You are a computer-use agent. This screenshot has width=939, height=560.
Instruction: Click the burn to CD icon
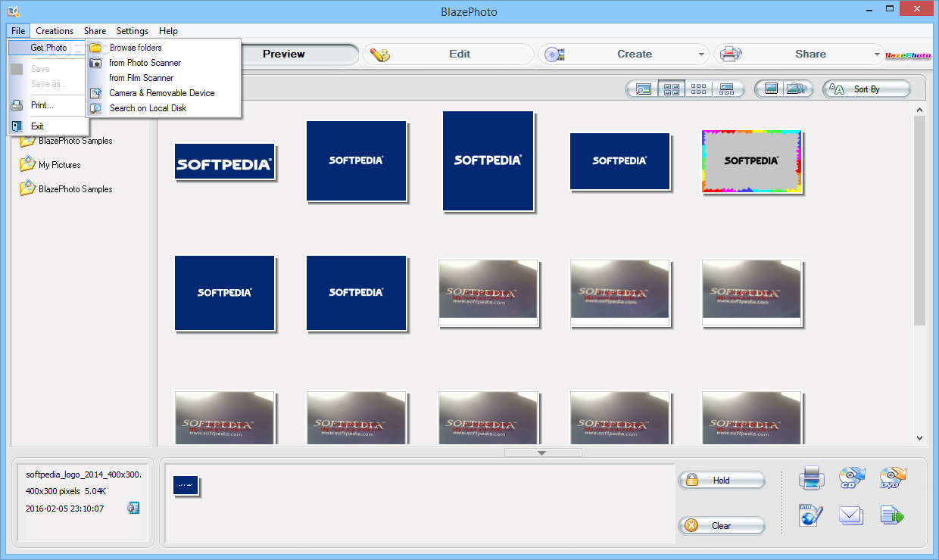(x=851, y=478)
